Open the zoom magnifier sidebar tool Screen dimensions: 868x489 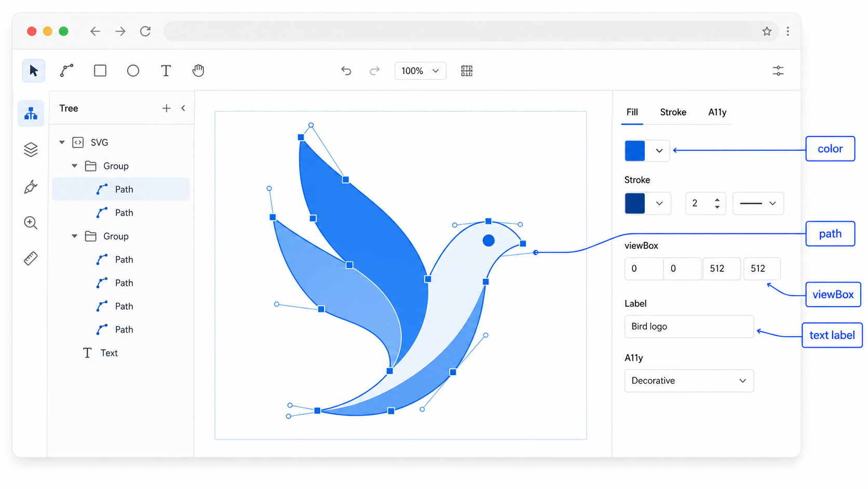(31, 223)
